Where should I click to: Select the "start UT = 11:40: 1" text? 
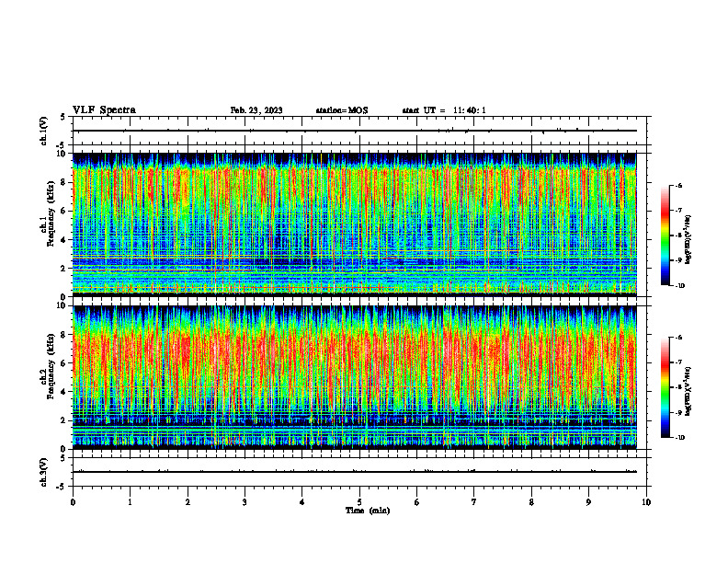point(444,110)
